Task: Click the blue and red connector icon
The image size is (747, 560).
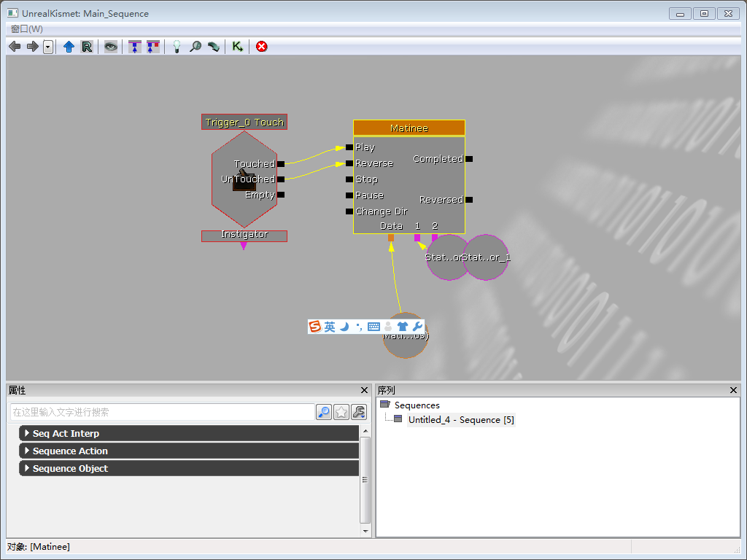Action: tap(153, 47)
